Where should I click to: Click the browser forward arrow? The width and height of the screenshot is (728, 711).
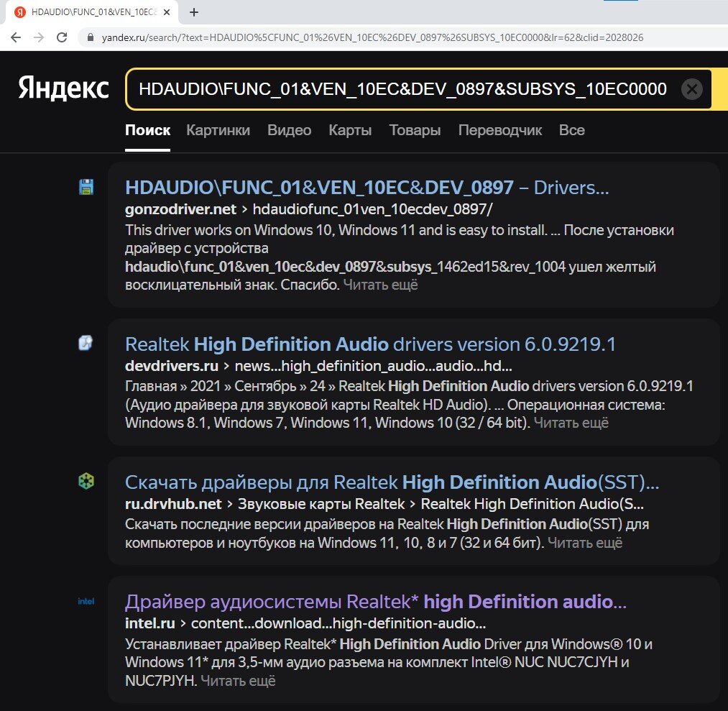39,37
